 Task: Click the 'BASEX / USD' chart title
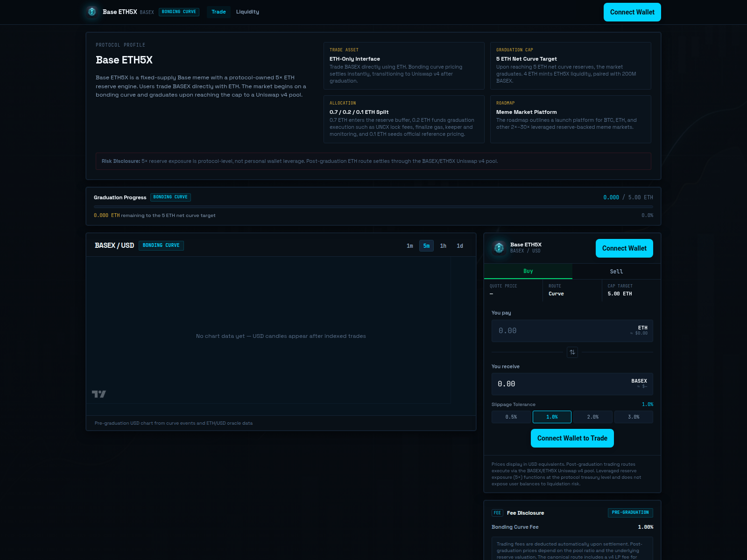114,245
